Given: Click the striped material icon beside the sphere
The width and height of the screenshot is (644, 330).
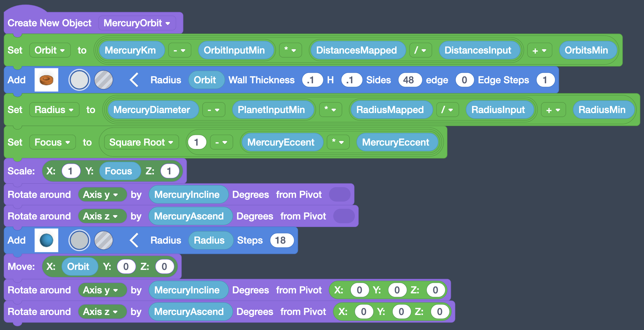Looking at the screenshot, I should click(x=103, y=240).
